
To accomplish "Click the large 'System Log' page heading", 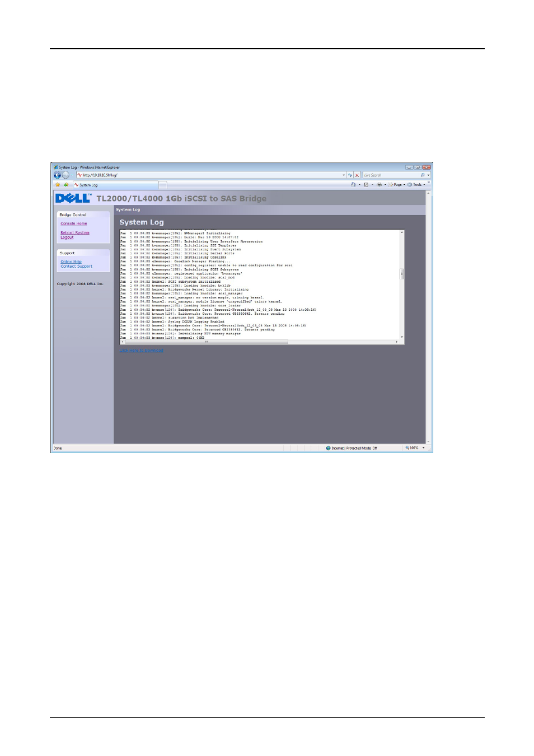I will click(142, 222).
